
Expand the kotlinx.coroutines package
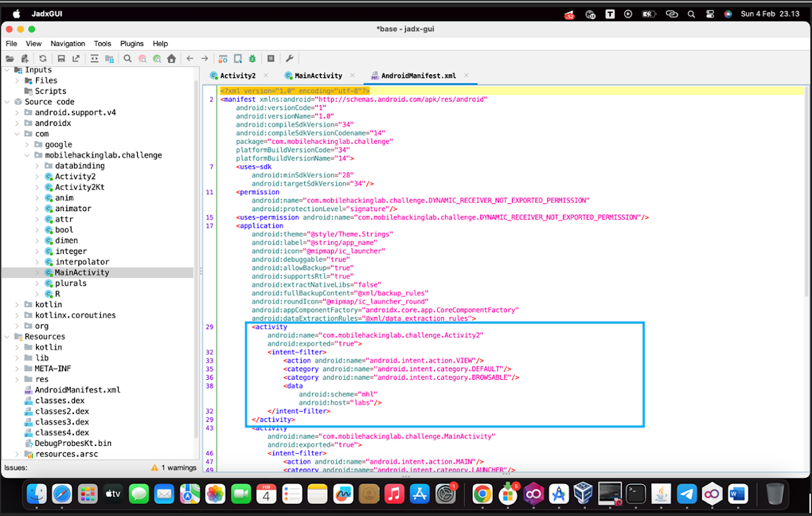click(x=17, y=316)
